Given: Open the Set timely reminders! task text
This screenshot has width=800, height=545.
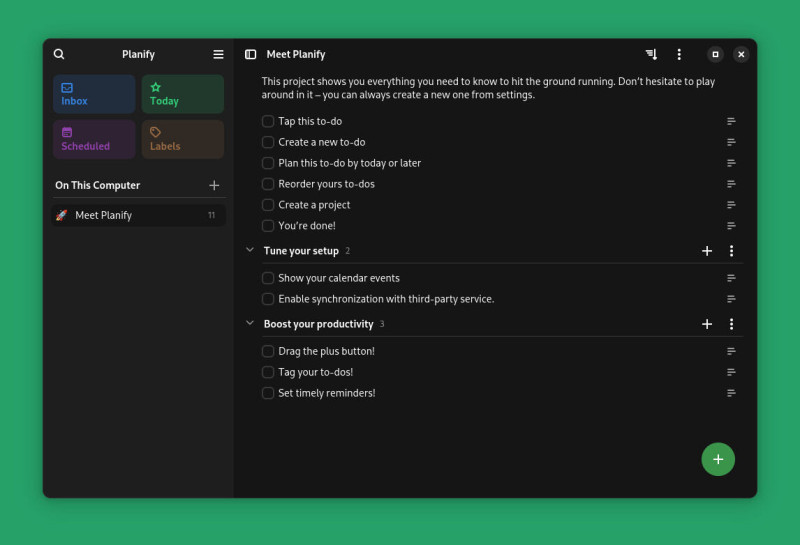Looking at the screenshot, I should coord(327,393).
